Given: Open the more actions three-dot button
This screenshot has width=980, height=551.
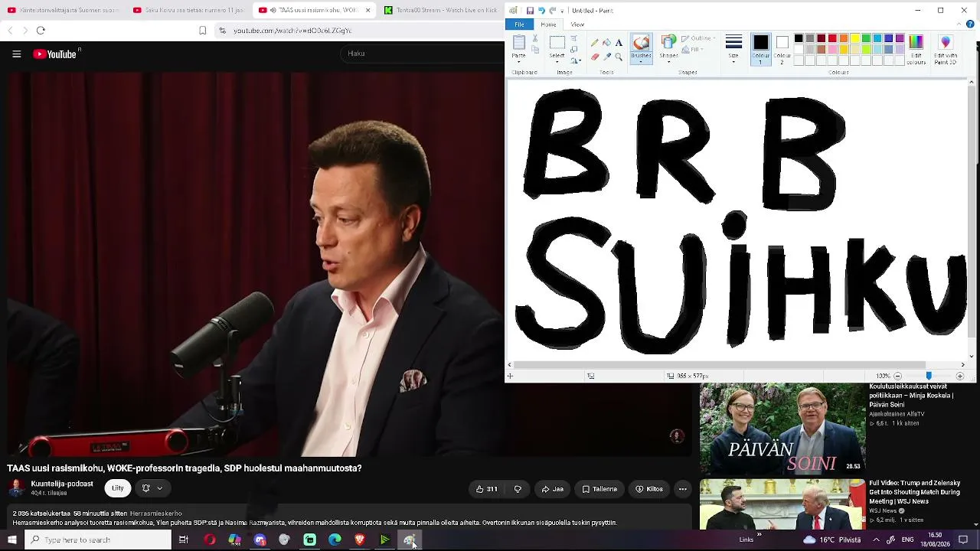Looking at the screenshot, I should (682, 489).
